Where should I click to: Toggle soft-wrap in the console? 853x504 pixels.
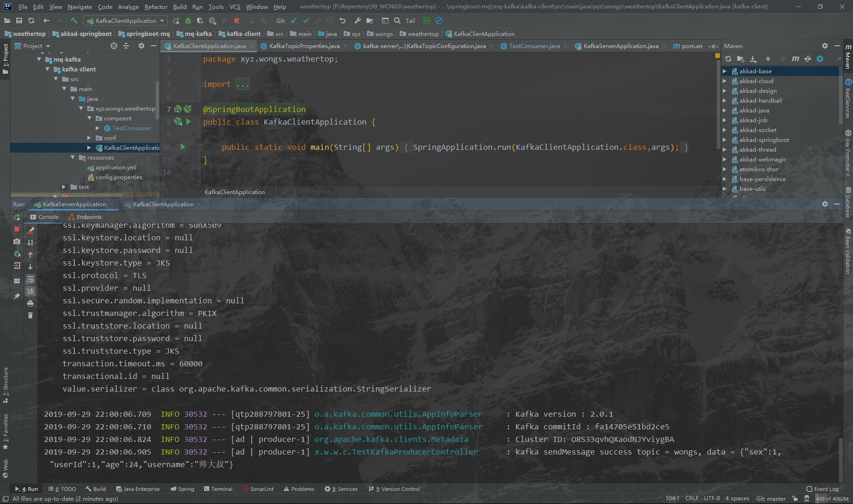[30, 279]
